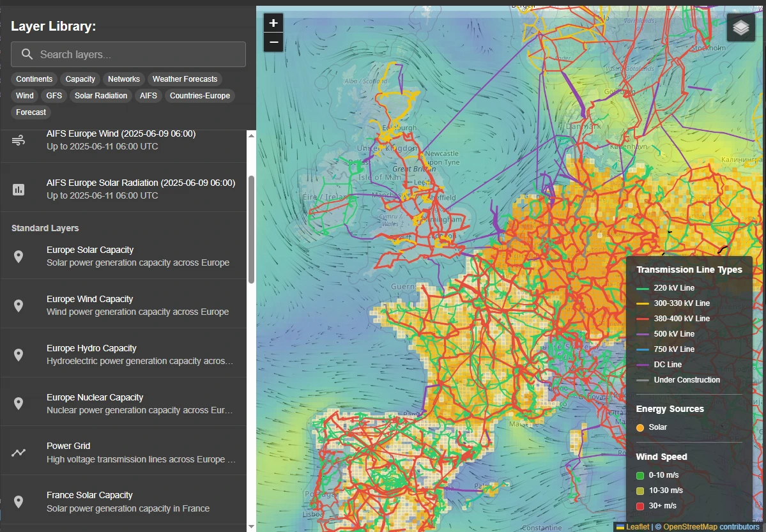Click the zoom out minus control on the map
Viewport: 766px width, 532px height.
273,42
